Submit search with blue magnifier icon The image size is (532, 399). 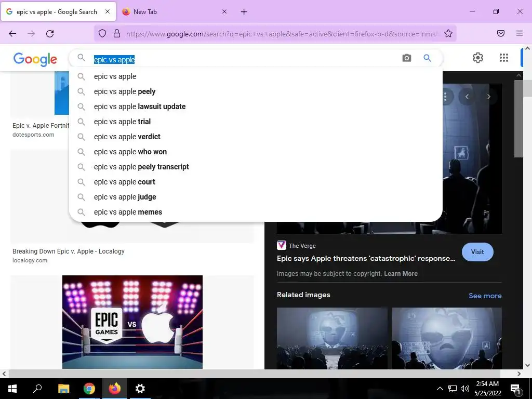(427, 58)
